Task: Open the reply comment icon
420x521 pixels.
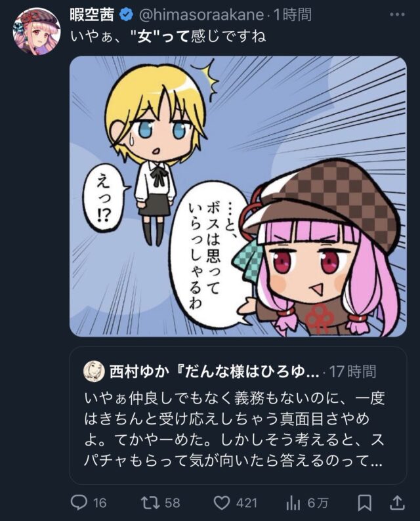Action: [x=79, y=503]
